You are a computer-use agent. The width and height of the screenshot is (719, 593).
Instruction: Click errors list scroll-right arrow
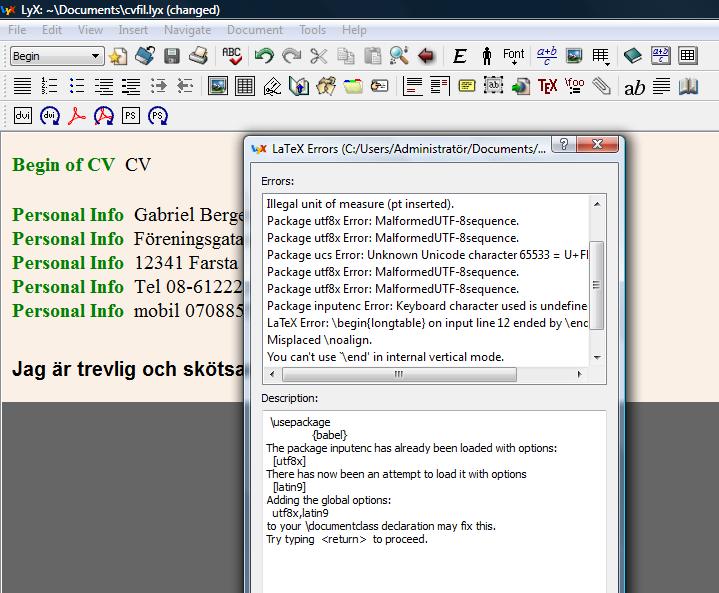(580, 374)
